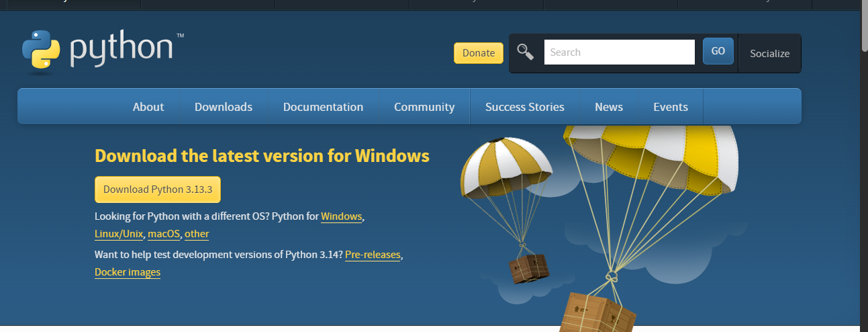Click the magnifying glass search icon
This screenshot has height=332, width=868.
pos(525,52)
